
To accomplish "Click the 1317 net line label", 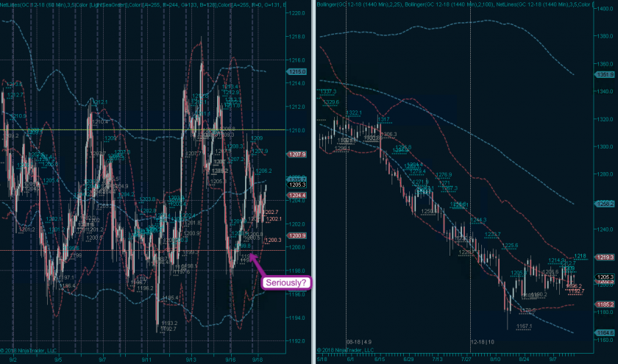I will pos(383,119).
